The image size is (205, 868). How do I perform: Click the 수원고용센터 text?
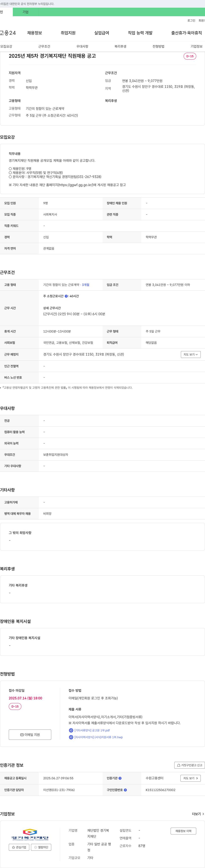(x=155, y=778)
